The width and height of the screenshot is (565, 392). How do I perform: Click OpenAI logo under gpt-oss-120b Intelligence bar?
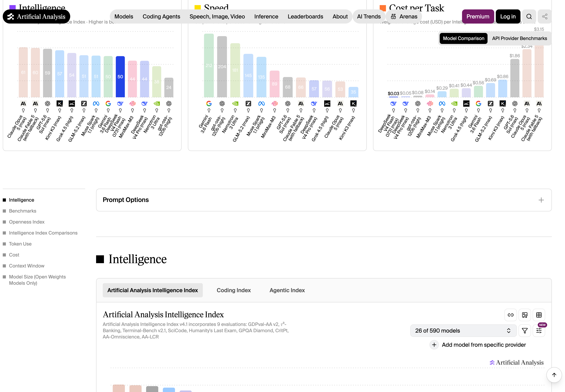pos(169,104)
